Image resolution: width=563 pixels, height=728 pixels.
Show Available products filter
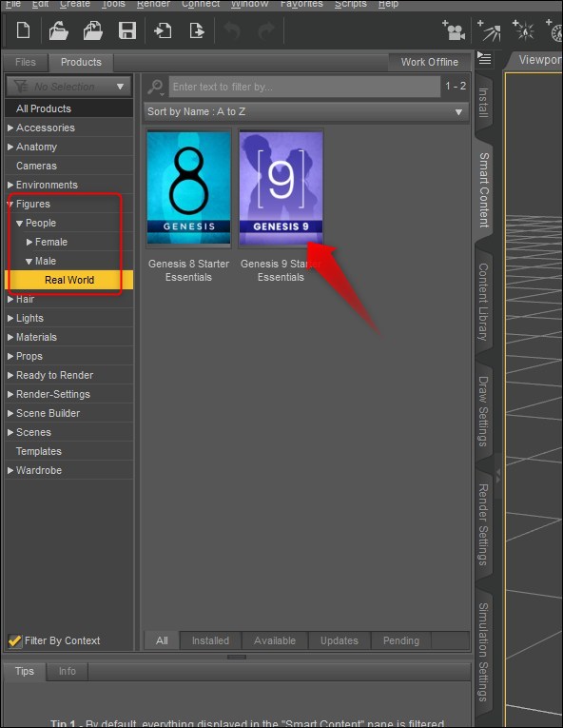click(x=275, y=640)
